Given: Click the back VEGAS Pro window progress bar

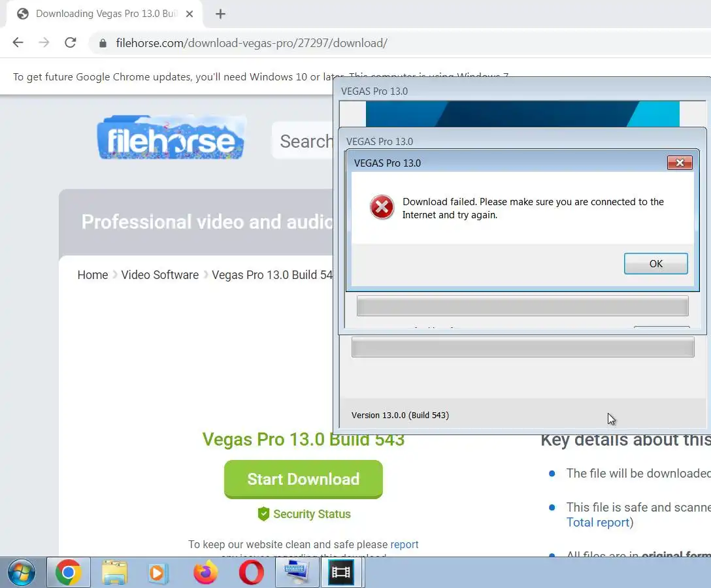Looking at the screenshot, I should coord(523,347).
